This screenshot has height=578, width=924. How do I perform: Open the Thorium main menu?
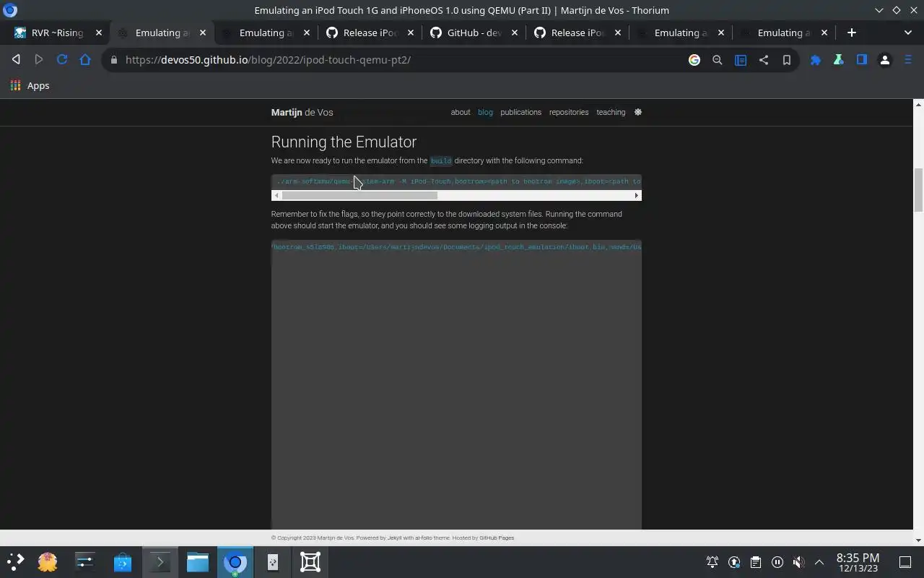coord(908,60)
